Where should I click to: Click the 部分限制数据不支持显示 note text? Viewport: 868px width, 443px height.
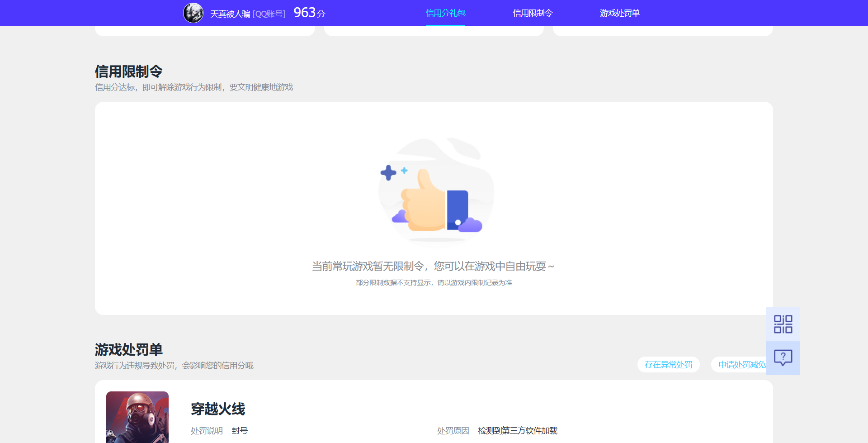[x=434, y=282]
